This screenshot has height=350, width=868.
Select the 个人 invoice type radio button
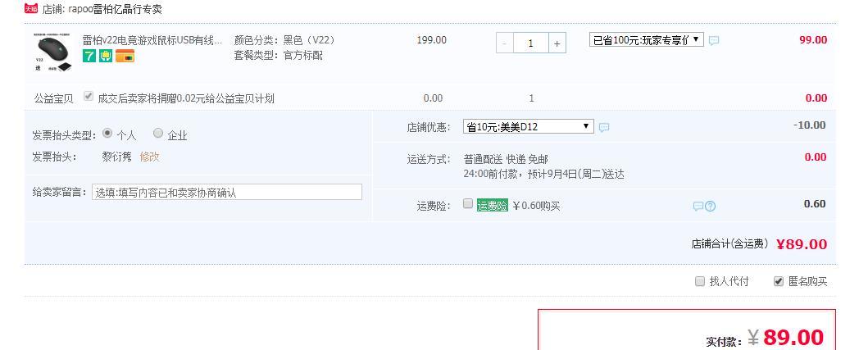(x=107, y=133)
